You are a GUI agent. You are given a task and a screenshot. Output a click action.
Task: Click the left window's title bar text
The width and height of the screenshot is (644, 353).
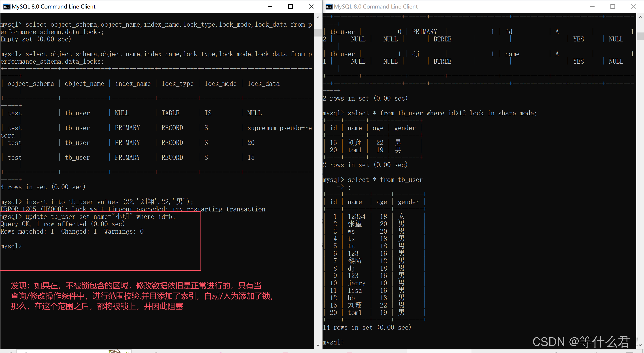tap(53, 6)
